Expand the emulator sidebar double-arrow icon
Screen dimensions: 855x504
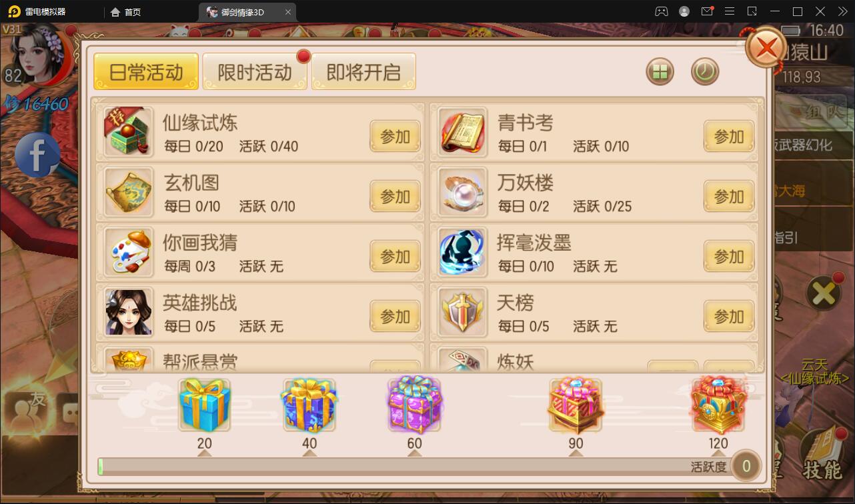(x=843, y=11)
